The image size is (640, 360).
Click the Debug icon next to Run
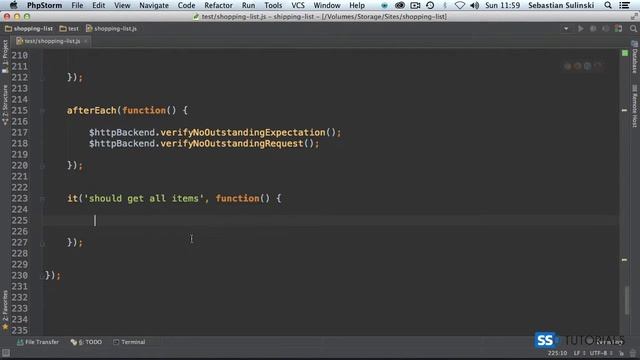[x=593, y=29]
